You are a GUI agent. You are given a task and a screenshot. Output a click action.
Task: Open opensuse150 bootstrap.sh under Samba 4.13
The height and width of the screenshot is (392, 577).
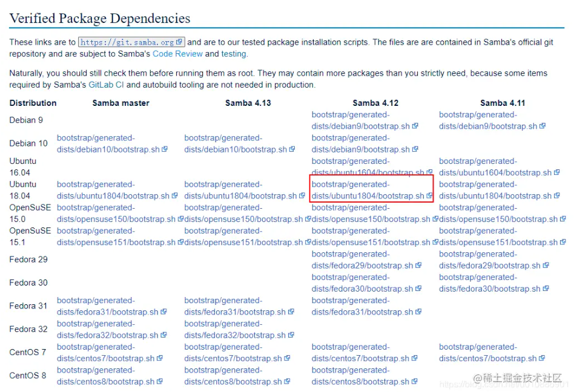(x=247, y=213)
